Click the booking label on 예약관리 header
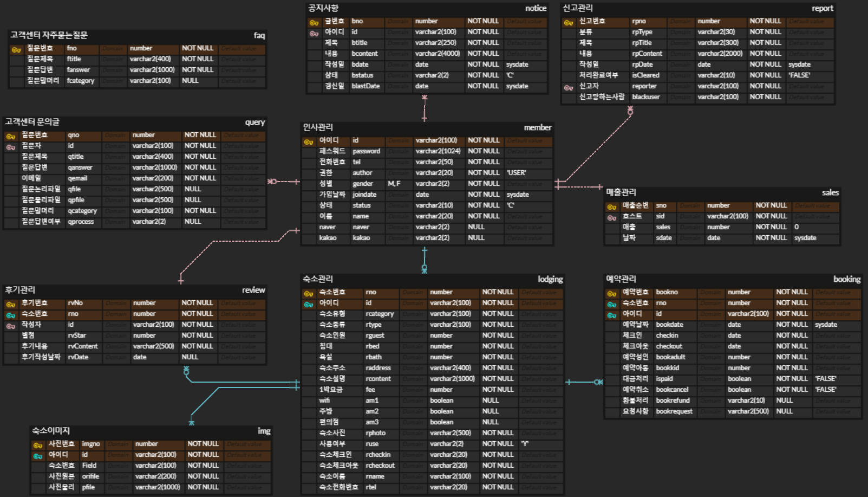The height and width of the screenshot is (497, 868). pyautogui.click(x=848, y=279)
